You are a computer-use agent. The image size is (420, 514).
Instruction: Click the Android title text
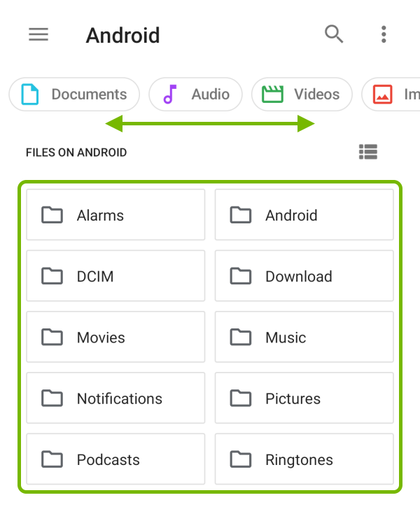123,35
